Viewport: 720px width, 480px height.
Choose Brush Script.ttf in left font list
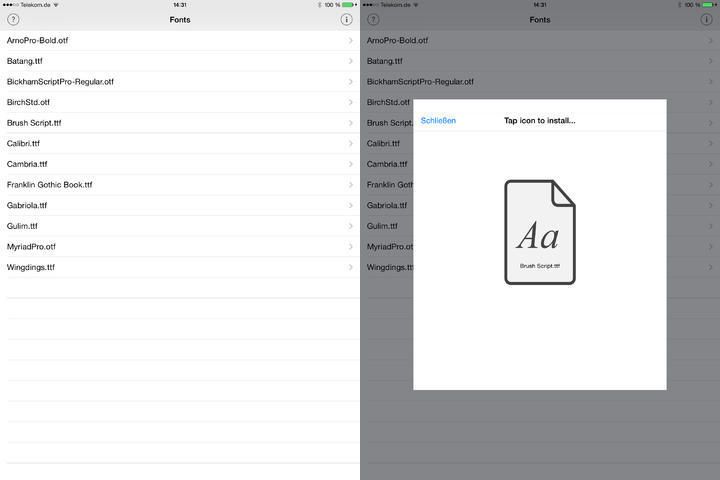coord(34,123)
